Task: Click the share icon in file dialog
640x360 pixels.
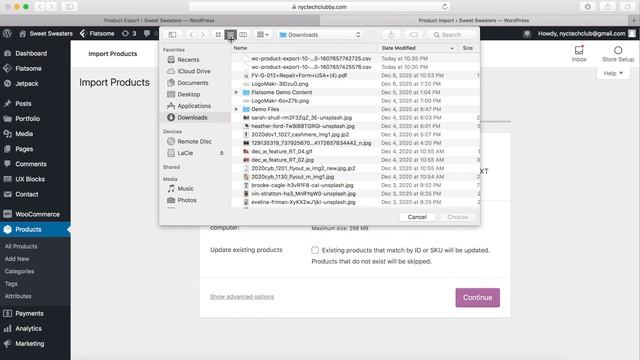Action: point(391,35)
